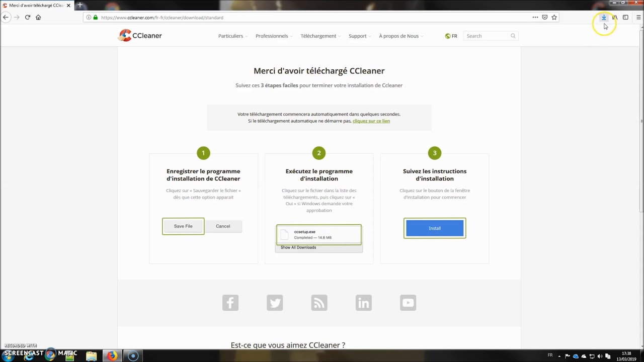The height and width of the screenshot is (362, 644).
Task: Expand the Téléchargement menu
Action: (320, 36)
